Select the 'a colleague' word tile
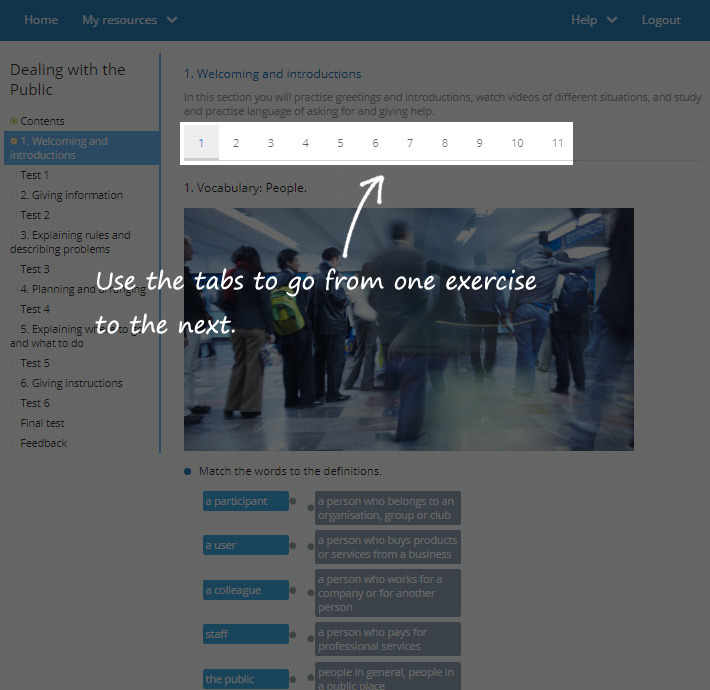 [x=245, y=590]
